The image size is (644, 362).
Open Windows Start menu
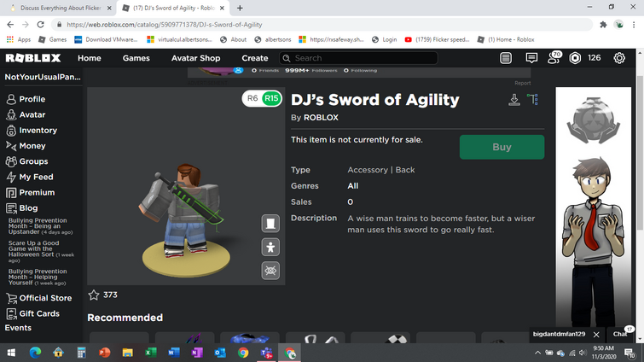pyautogui.click(x=11, y=353)
